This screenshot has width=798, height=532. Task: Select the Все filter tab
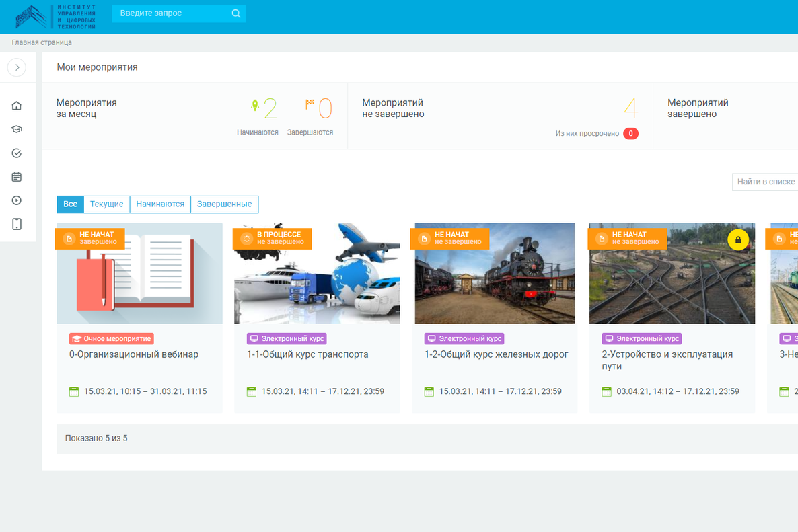[x=70, y=204]
